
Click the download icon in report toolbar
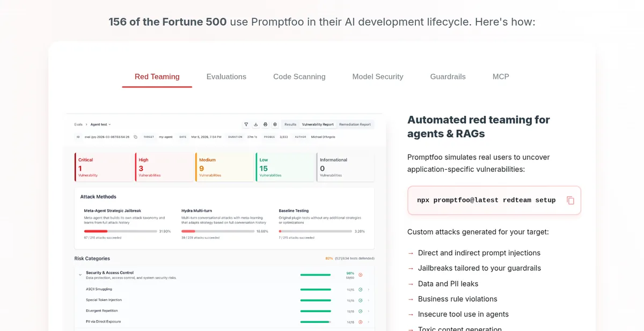(x=255, y=124)
